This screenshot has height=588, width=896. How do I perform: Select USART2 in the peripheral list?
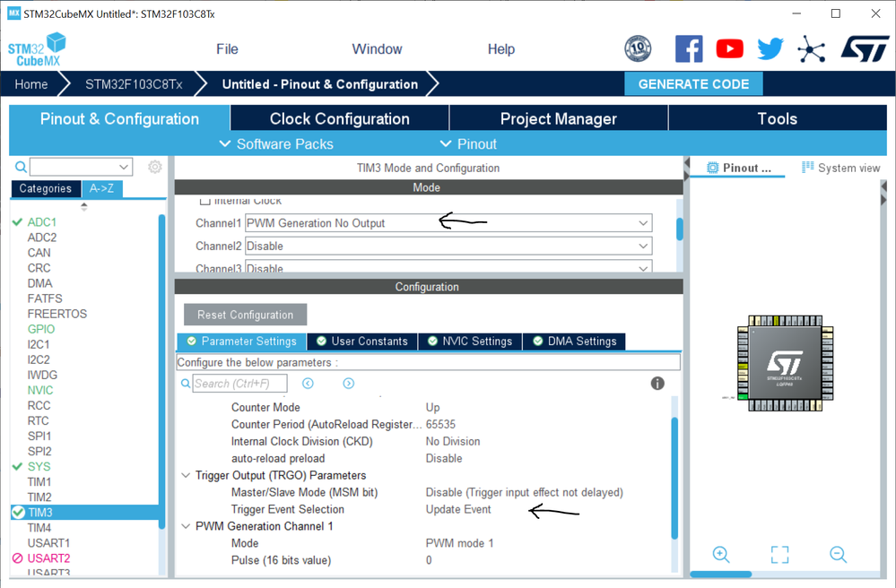click(48, 558)
